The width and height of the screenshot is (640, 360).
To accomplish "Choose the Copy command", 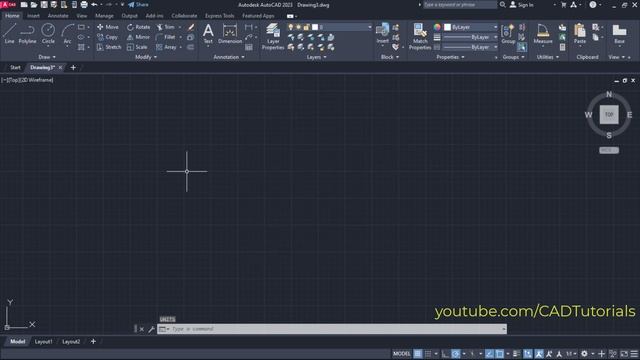I will [108, 37].
